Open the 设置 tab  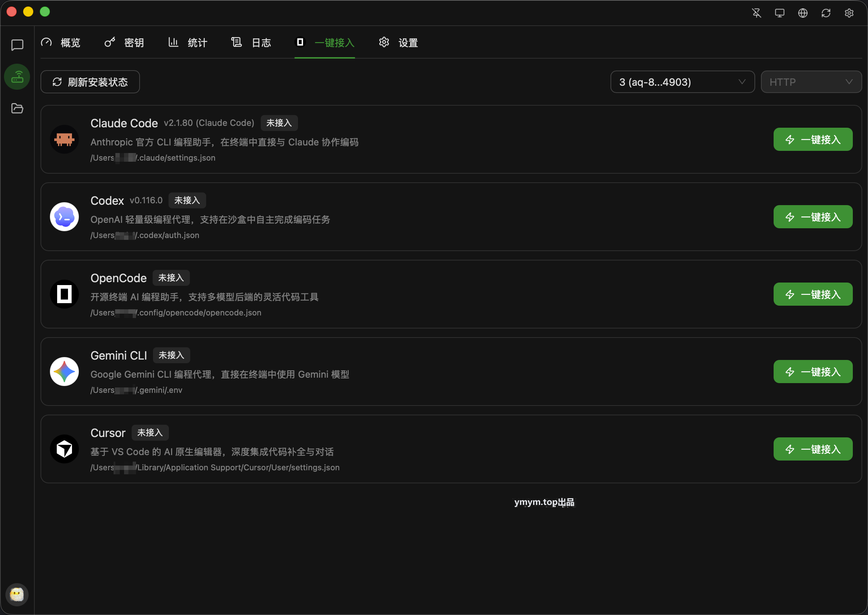398,42
